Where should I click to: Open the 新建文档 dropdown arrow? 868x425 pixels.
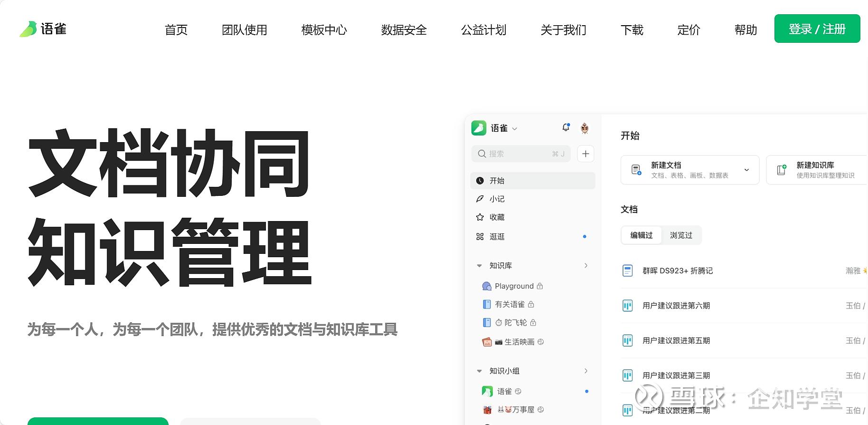(x=746, y=170)
